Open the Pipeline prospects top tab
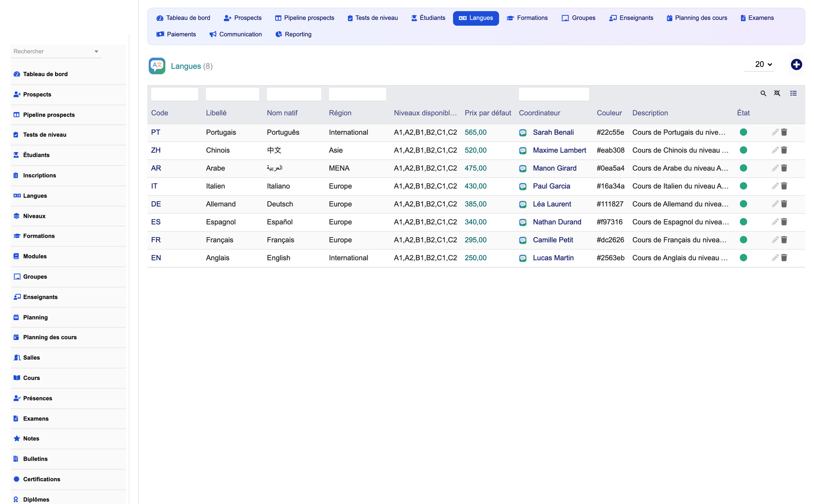This screenshot has height=504, width=814. coord(305,18)
